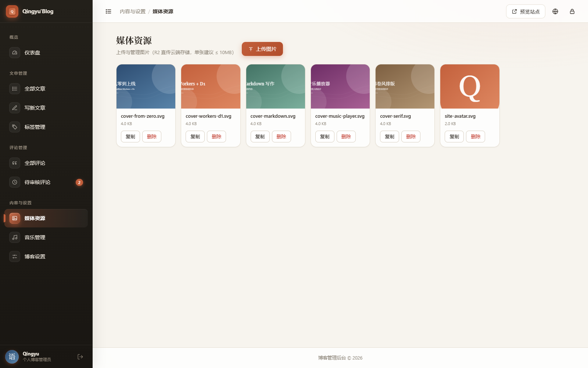
Task: Click the 全部评论 quote icon
Action: [x=15, y=163]
